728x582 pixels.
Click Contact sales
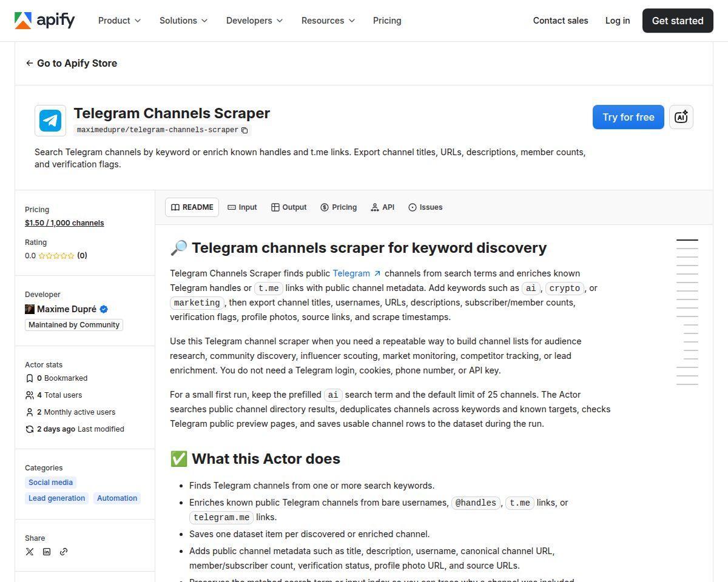561,21
